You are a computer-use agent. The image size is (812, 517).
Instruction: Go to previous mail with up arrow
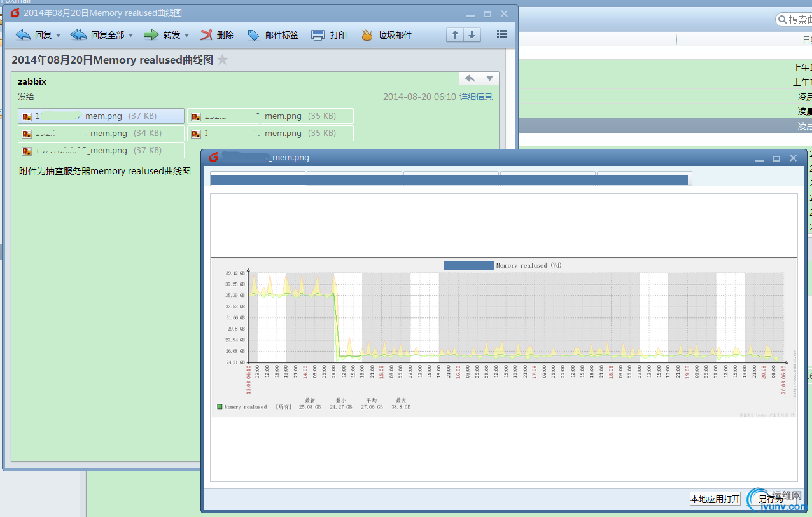(454, 35)
